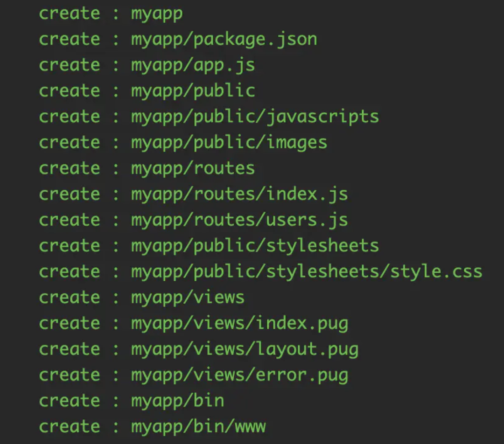Click the myapp/package.json path text
504x444 pixels.
[x=224, y=39]
